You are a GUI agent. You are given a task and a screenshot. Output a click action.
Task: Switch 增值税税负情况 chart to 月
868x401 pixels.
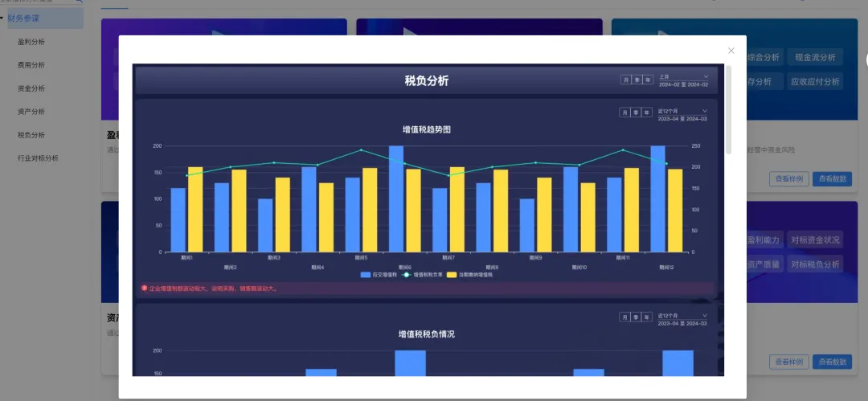(624, 317)
